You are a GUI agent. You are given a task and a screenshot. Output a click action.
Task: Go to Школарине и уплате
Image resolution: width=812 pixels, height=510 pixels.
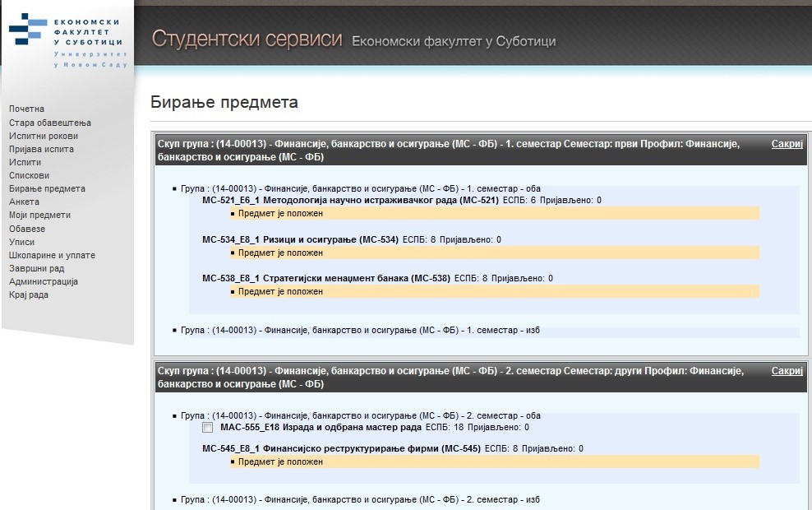pos(52,255)
